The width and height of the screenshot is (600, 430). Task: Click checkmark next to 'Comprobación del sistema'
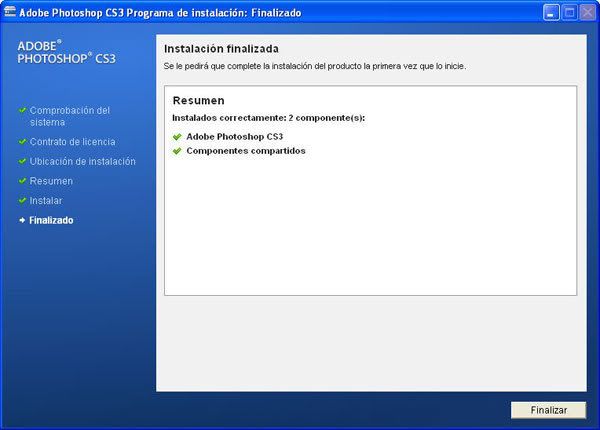tap(22, 111)
